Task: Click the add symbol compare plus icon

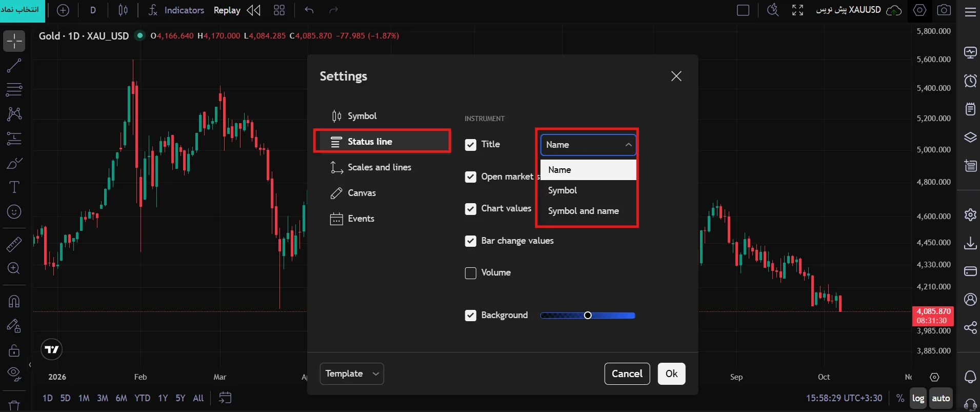Action: tap(63, 10)
